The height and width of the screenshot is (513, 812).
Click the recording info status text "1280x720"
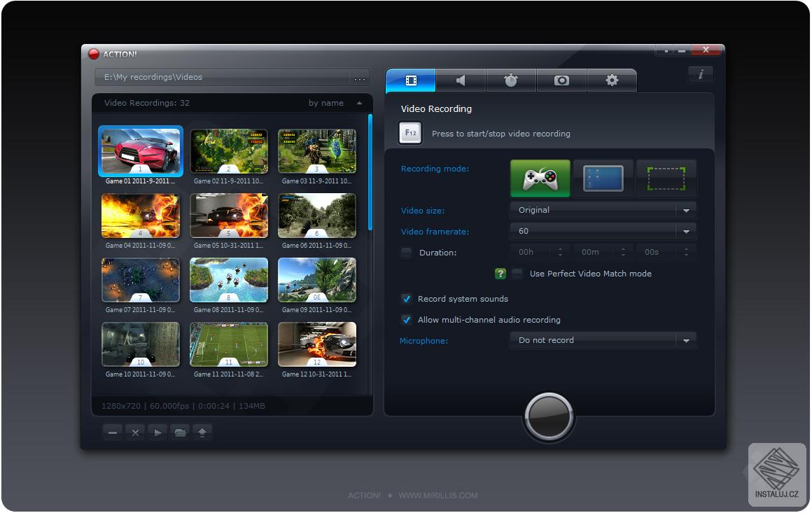[x=120, y=406]
